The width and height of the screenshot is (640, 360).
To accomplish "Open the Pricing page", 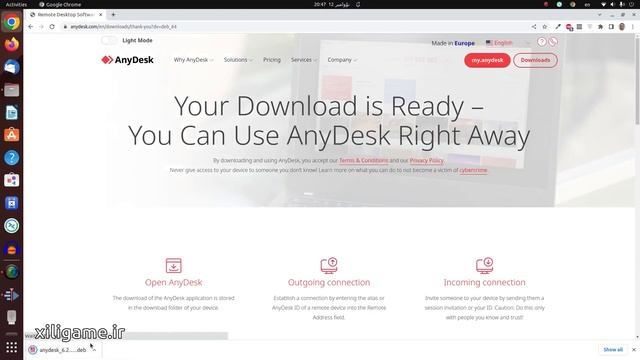I will [272, 60].
